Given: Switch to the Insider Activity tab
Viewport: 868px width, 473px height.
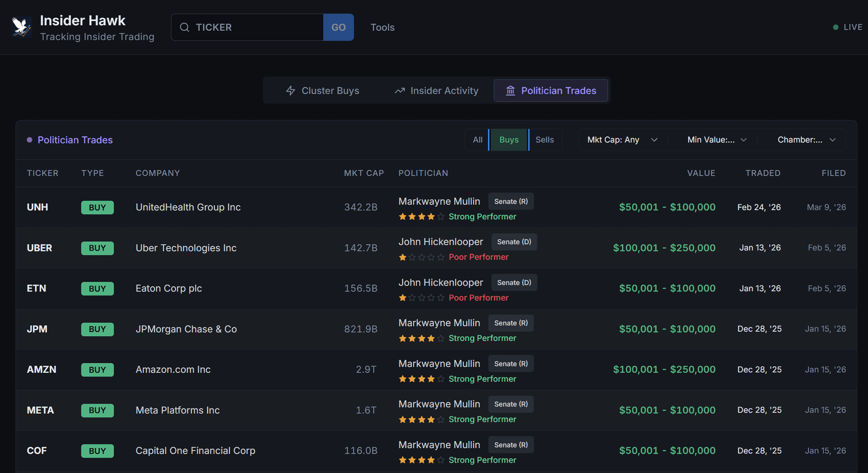Looking at the screenshot, I should (437, 91).
